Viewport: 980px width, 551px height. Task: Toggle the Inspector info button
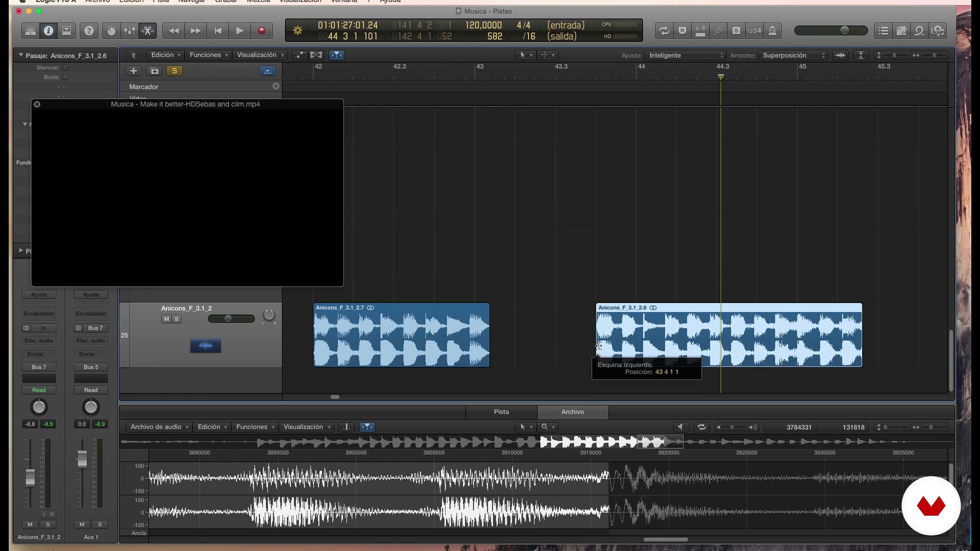48,31
